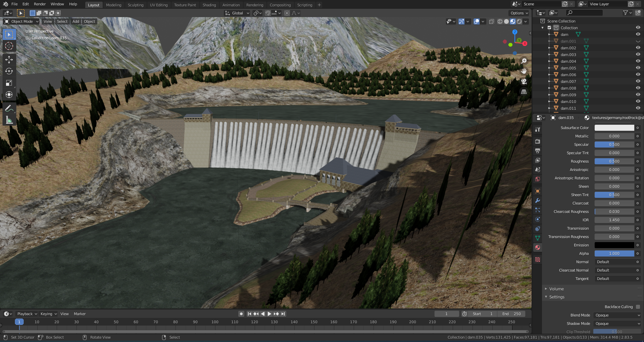Click the End frame field

[x=511, y=314]
